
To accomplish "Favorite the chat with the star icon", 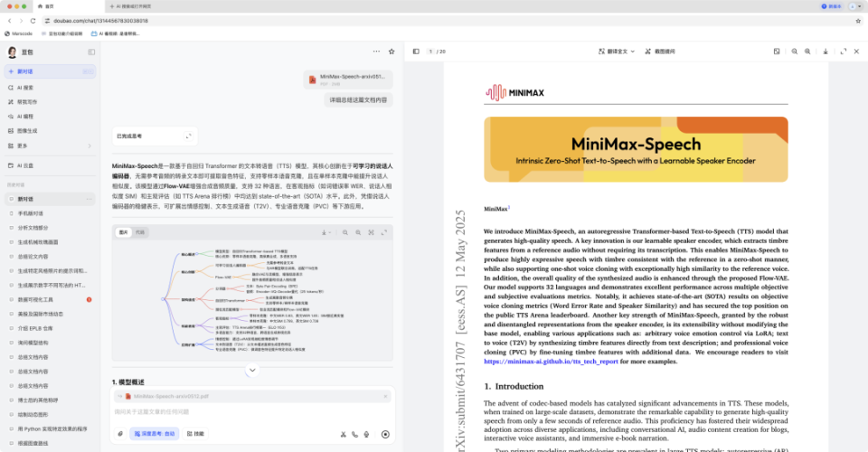I will tap(392, 52).
